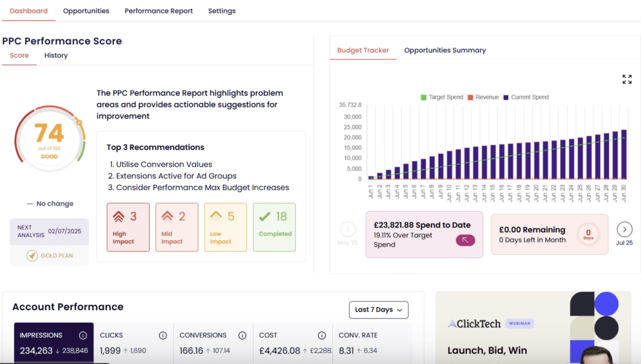Click the 'Launch, Bid, Win' webinar title
The image size is (641, 364).
click(487, 350)
